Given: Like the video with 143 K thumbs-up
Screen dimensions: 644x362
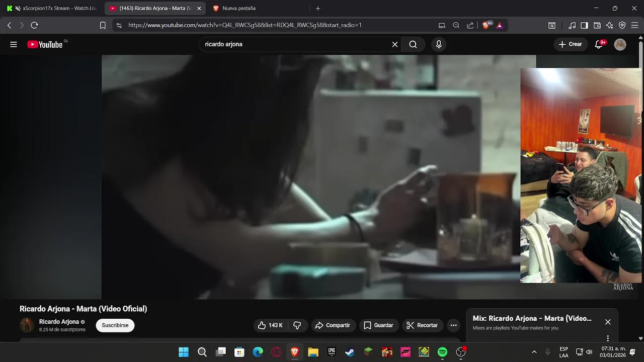Looking at the screenshot, I should click(x=270, y=325).
